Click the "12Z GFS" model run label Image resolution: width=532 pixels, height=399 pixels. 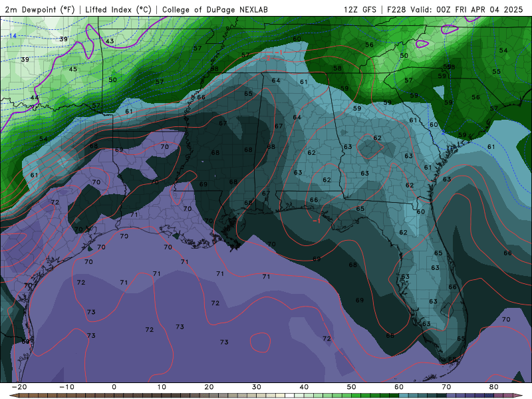coord(360,9)
